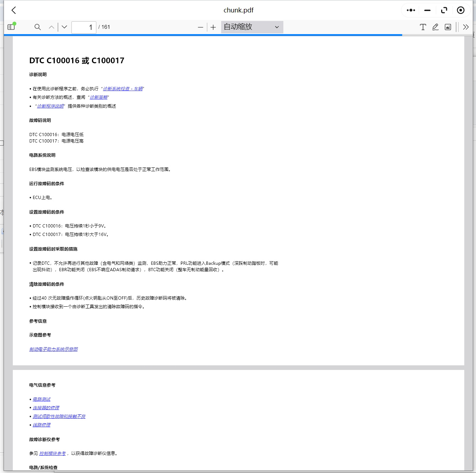Open the 诊断策略 link
Screen dimensions: 476x473
[98, 97]
